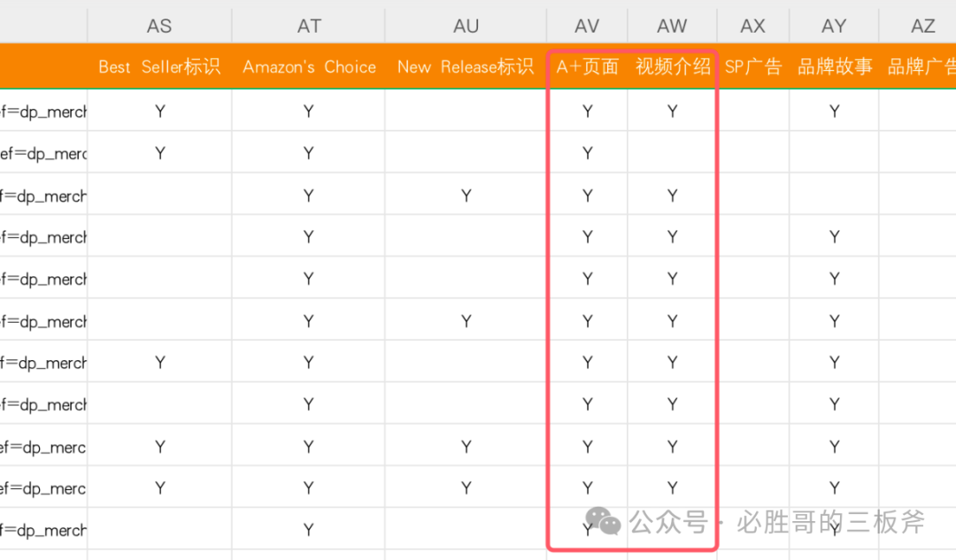Select first data row Y under 品牌故事
This screenshot has width=956, height=560.
click(834, 111)
